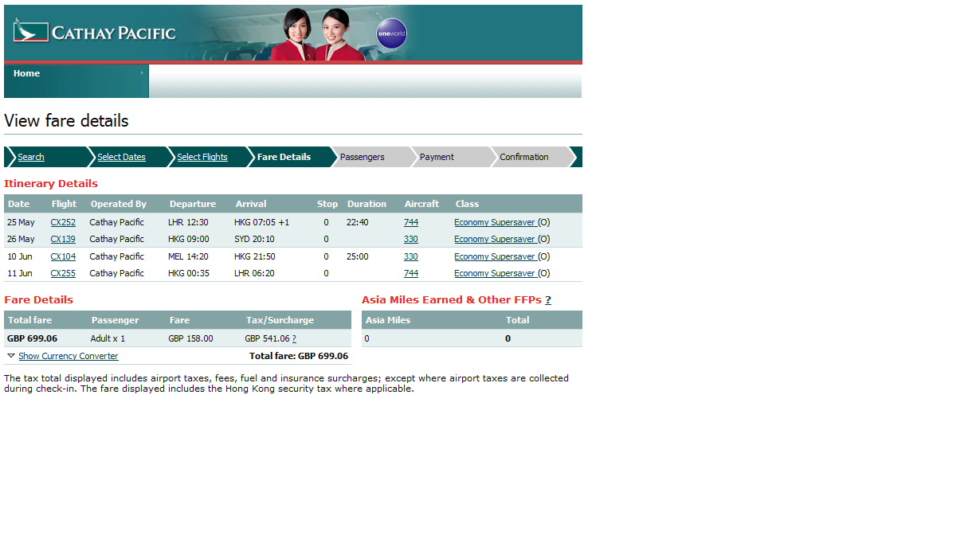This screenshot has height=551, width=980.
Task: Click the flight attendants banner photo
Action: point(317,34)
